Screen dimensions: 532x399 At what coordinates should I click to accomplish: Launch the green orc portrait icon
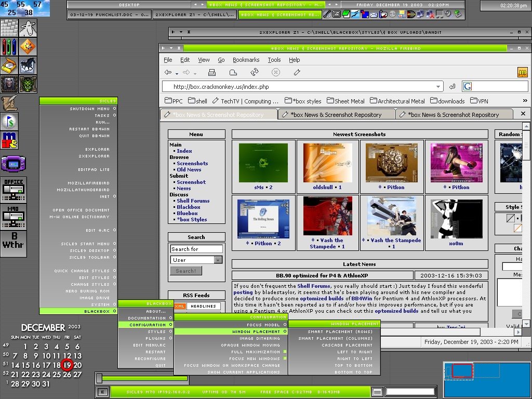(x=28, y=84)
